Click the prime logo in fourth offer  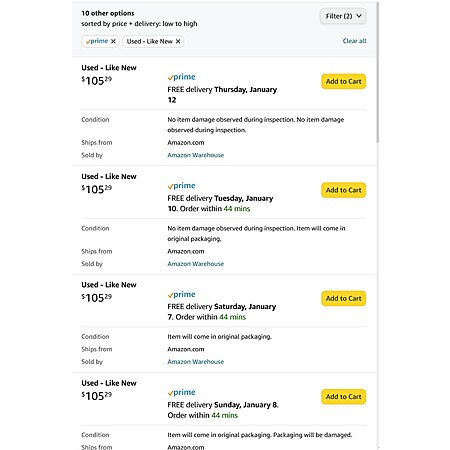pos(181,392)
